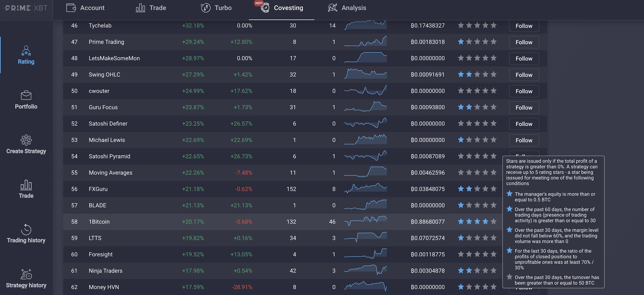Click the Turbo icon in top bar
Image resolution: width=644 pixels, height=295 pixels.
pyautogui.click(x=206, y=8)
